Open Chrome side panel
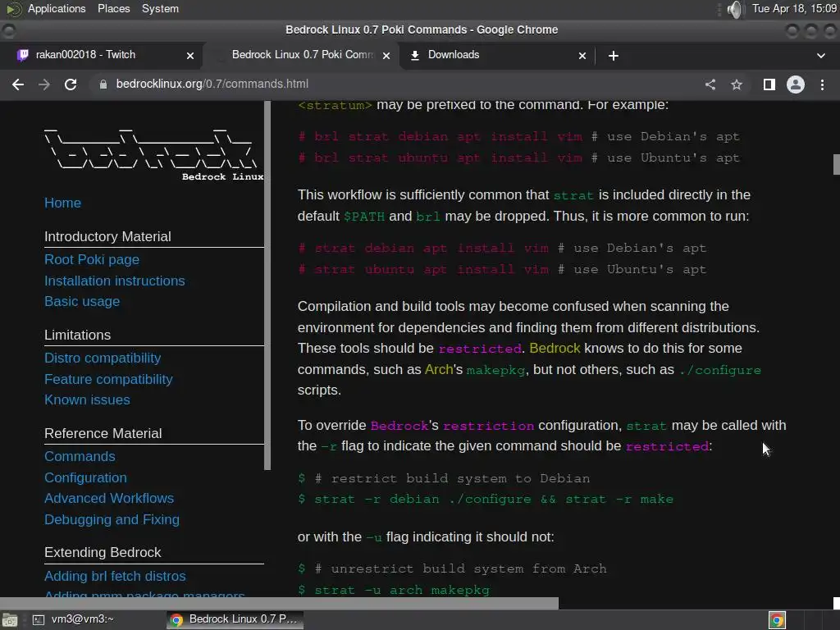840x630 pixels. pos(769,84)
